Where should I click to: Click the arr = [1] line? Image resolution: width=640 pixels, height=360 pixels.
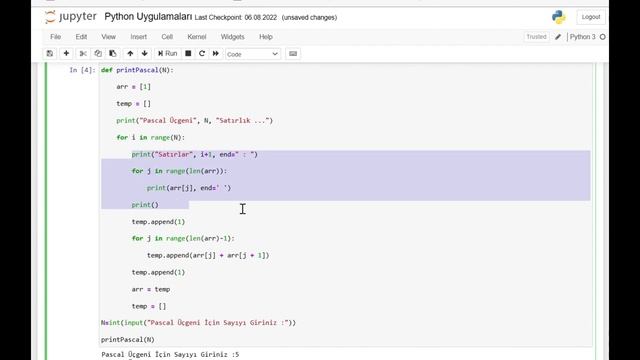click(133, 87)
